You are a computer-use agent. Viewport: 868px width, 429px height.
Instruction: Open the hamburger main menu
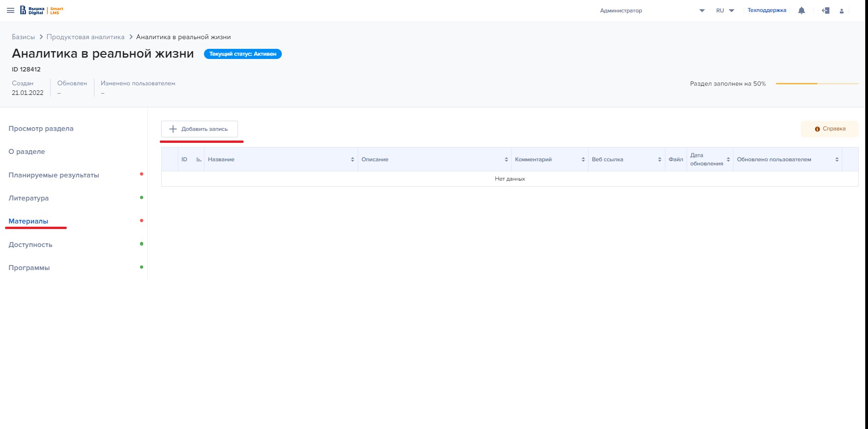11,11
